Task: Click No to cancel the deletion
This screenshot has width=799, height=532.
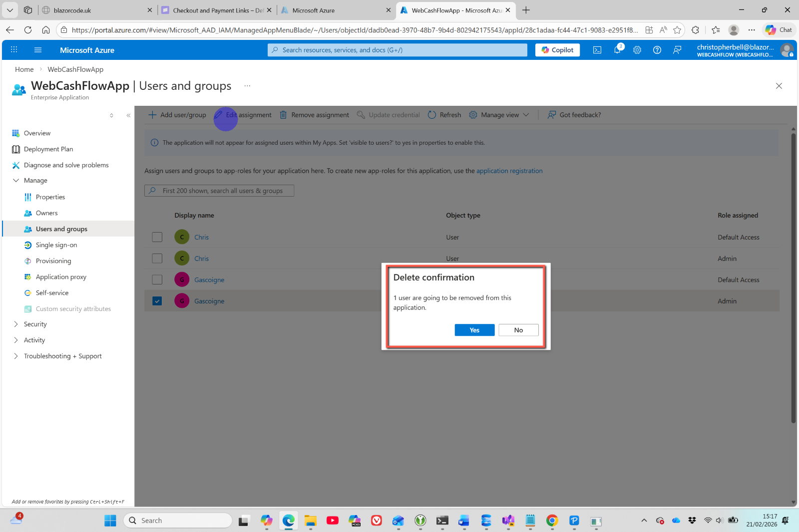Action: click(518, 330)
